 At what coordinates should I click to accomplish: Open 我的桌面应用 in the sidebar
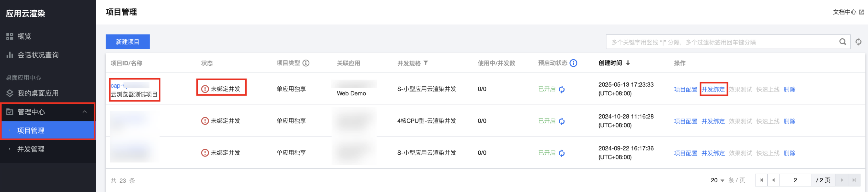tap(38, 93)
